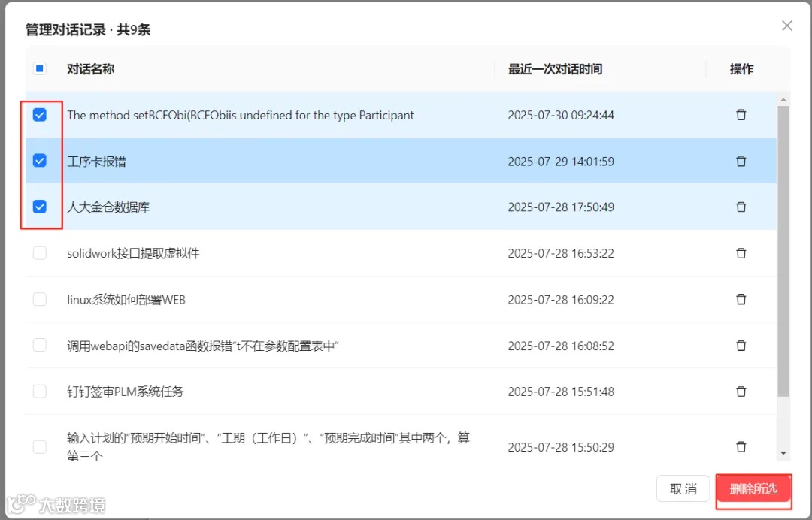Tick the linux系统如何部署WEB checkbox
The width and height of the screenshot is (812, 520).
(x=40, y=299)
